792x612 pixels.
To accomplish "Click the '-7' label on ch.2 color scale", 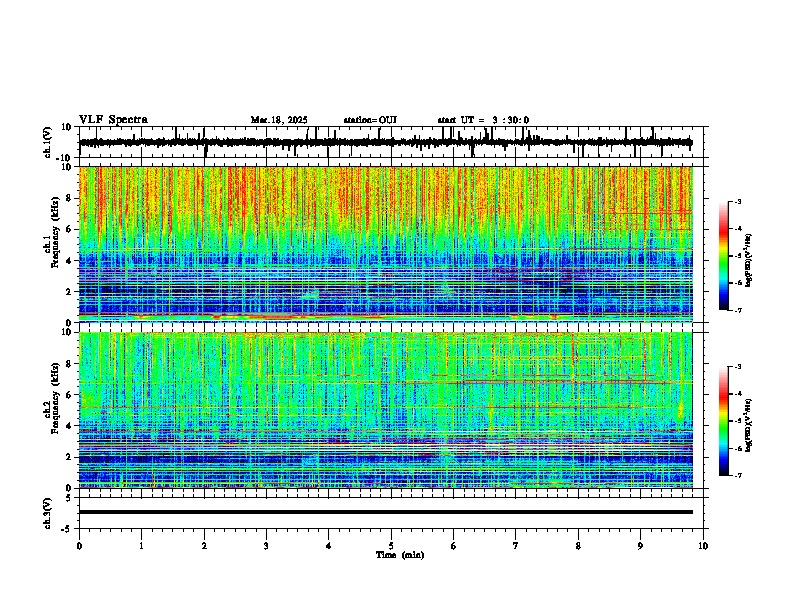I will click(738, 475).
